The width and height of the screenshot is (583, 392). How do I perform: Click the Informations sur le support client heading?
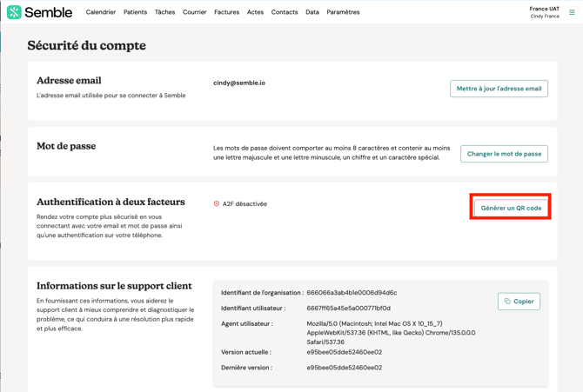114,286
